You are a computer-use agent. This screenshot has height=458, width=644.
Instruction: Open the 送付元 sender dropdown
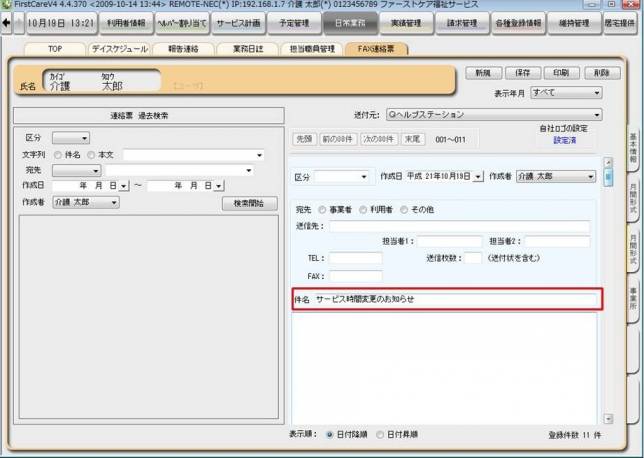(x=597, y=115)
